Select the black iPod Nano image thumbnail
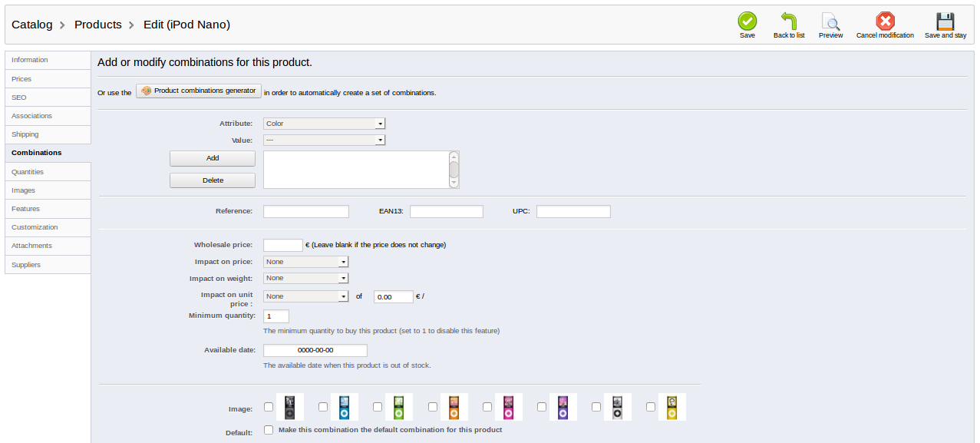 tap(290, 407)
